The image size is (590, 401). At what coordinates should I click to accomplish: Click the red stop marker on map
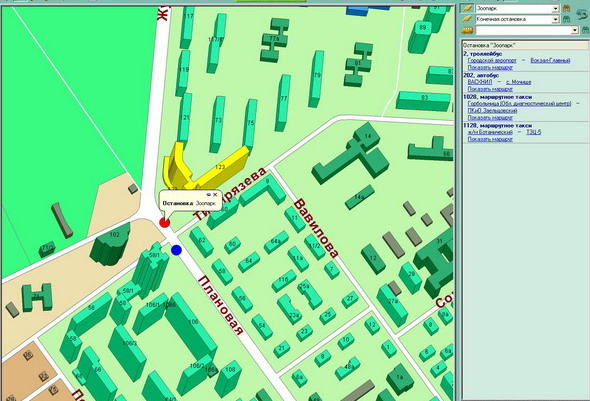pyautogui.click(x=164, y=222)
